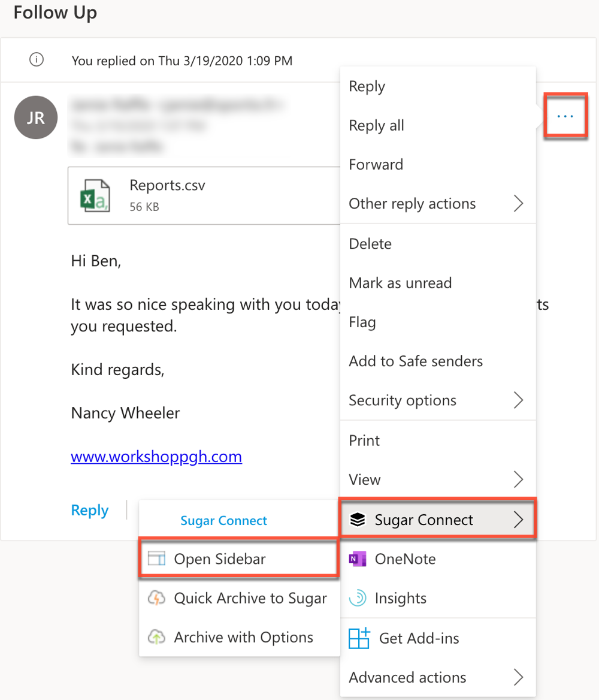Click the info icon beside replied notice
This screenshot has width=599, height=700.
point(37,60)
